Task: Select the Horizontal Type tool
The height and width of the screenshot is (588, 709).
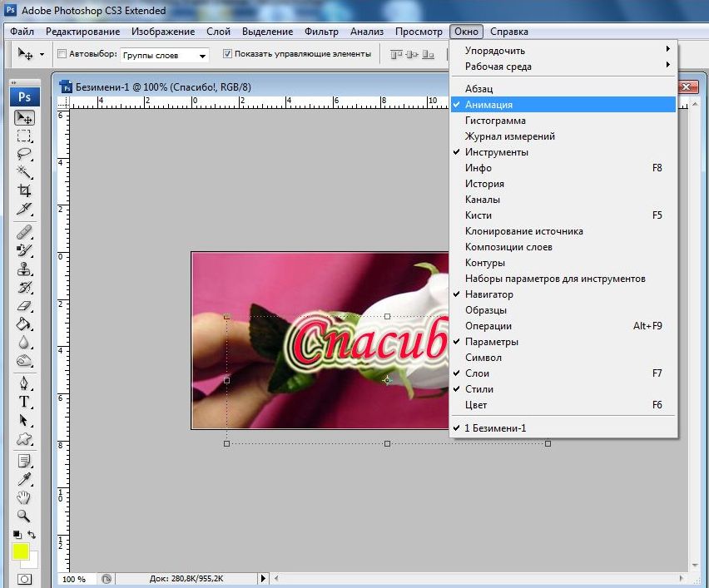Action: point(24,402)
